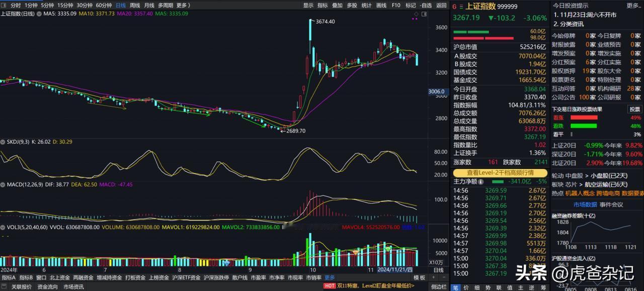Select the 60分钟 period
Viewport: 644px width, 291px height.
(x=104, y=6)
